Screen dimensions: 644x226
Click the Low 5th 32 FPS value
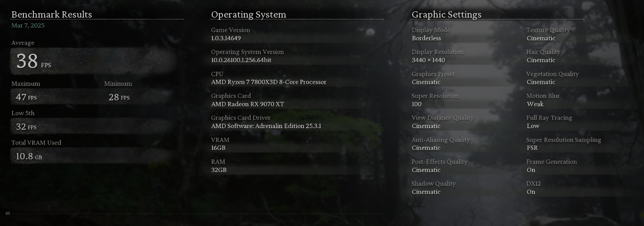pyautogui.click(x=26, y=127)
